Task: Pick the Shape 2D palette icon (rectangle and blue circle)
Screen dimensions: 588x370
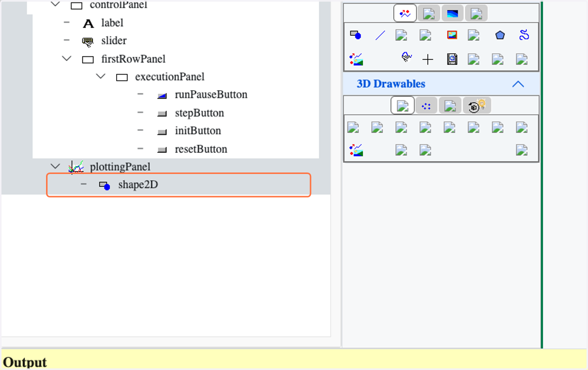Action: [355, 35]
